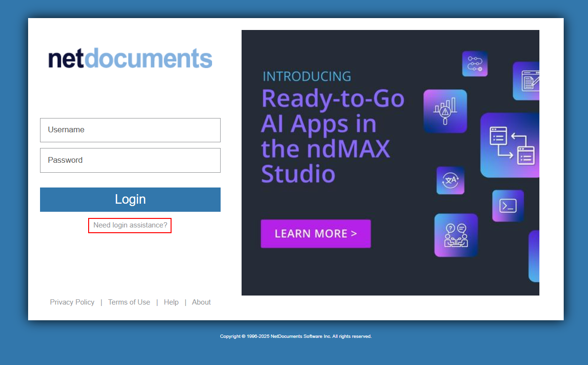Click the Username input field
Viewport: 588px width, 365px height.
(x=130, y=130)
